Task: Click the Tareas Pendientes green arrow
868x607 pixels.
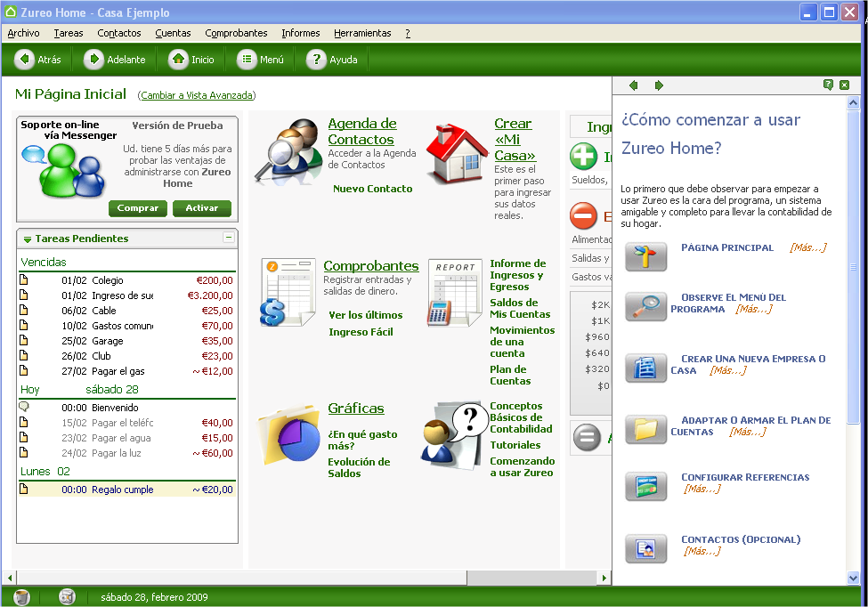Action: coord(27,239)
